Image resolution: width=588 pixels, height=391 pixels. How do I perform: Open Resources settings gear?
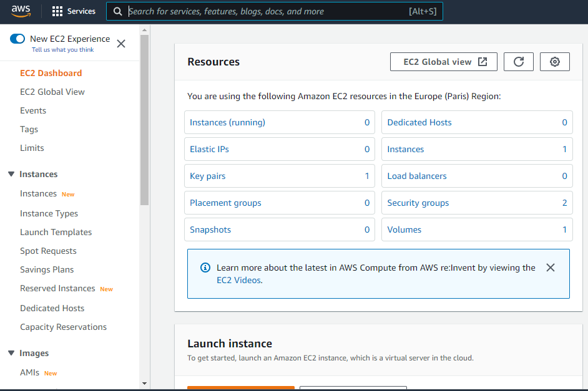(x=555, y=62)
